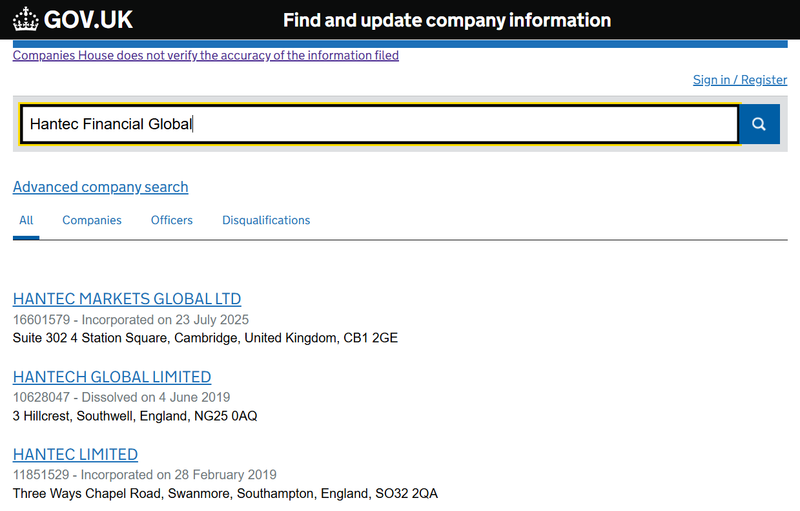
Task: Go to Advanced company search
Action: pyautogui.click(x=101, y=187)
